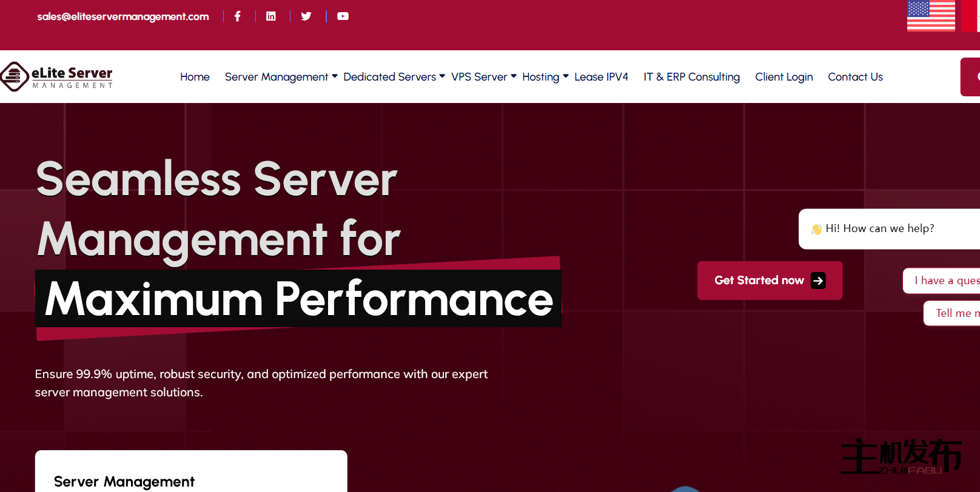Click the arrow icon in Get Started
Image resolution: width=980 pixels, height=492 pixels.
[818, 281]
